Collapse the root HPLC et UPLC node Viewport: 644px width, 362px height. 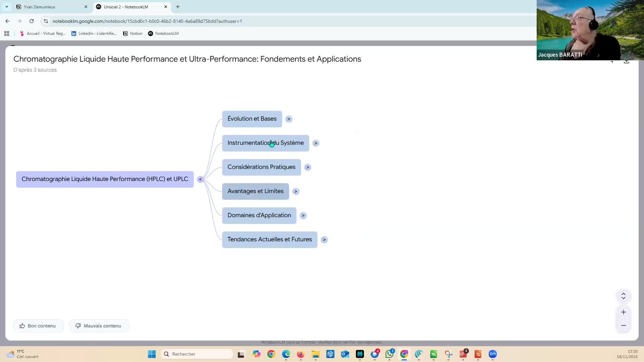pos(200,179)
